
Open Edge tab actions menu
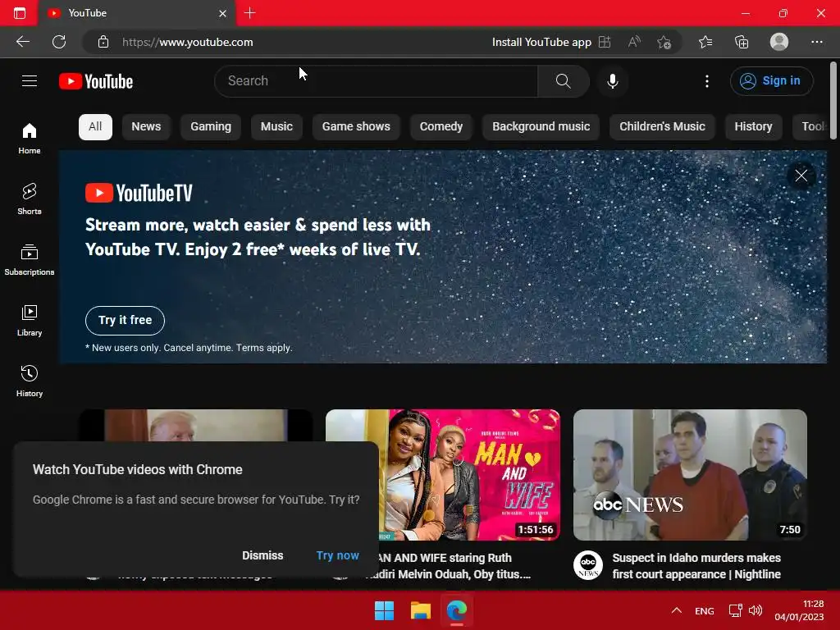20,13
